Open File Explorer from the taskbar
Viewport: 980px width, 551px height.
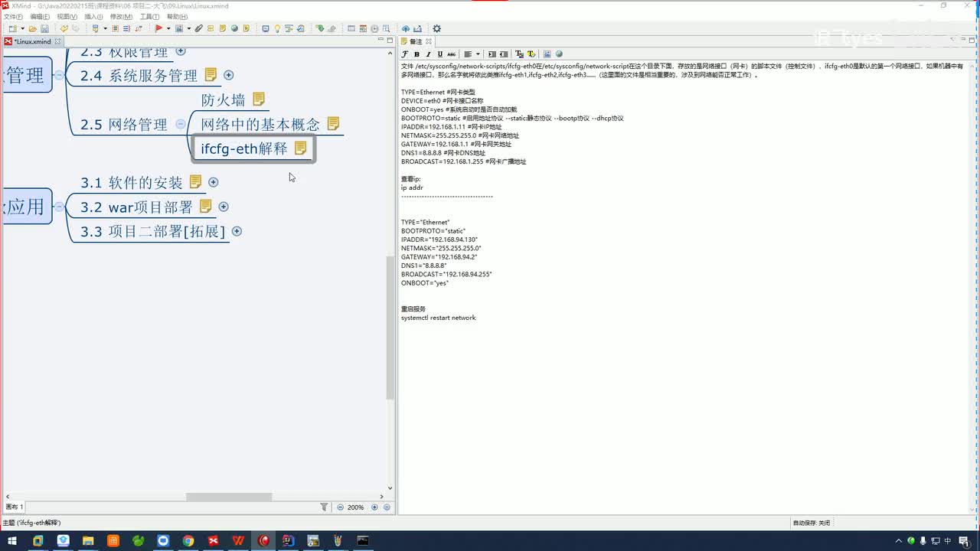(88, 541)
